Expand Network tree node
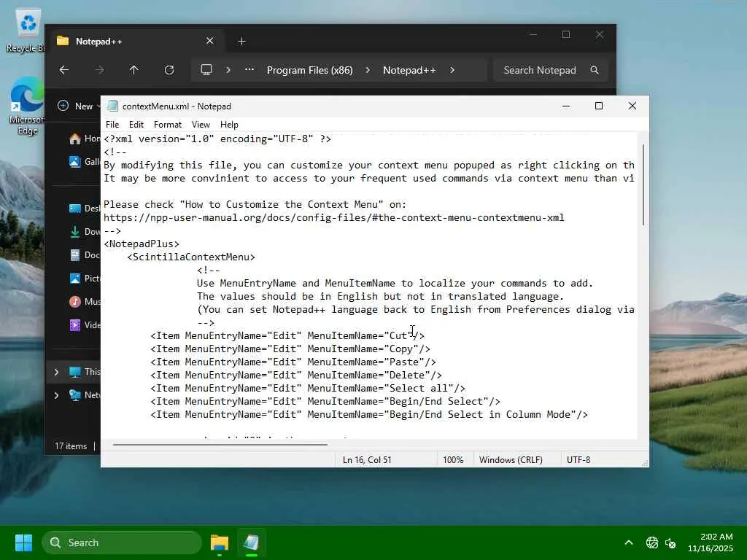Viewport: 747px width, 560px height. pyautogui.click(x=56, y=395)
